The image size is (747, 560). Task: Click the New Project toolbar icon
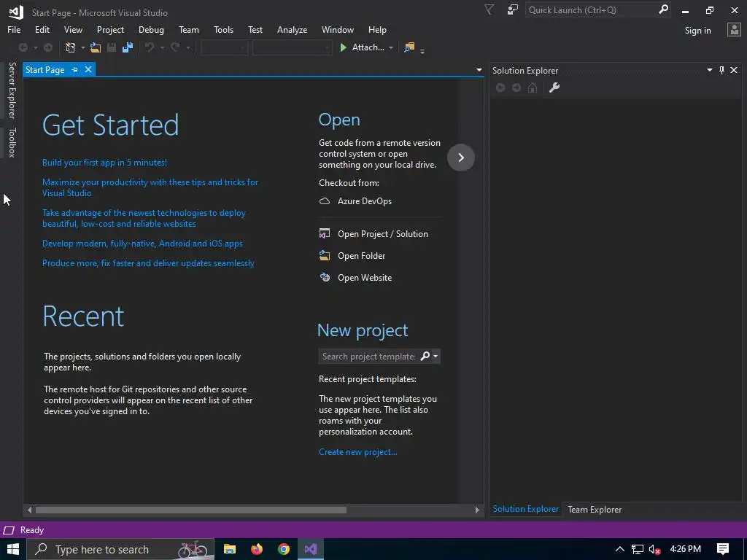click(71, 47)
